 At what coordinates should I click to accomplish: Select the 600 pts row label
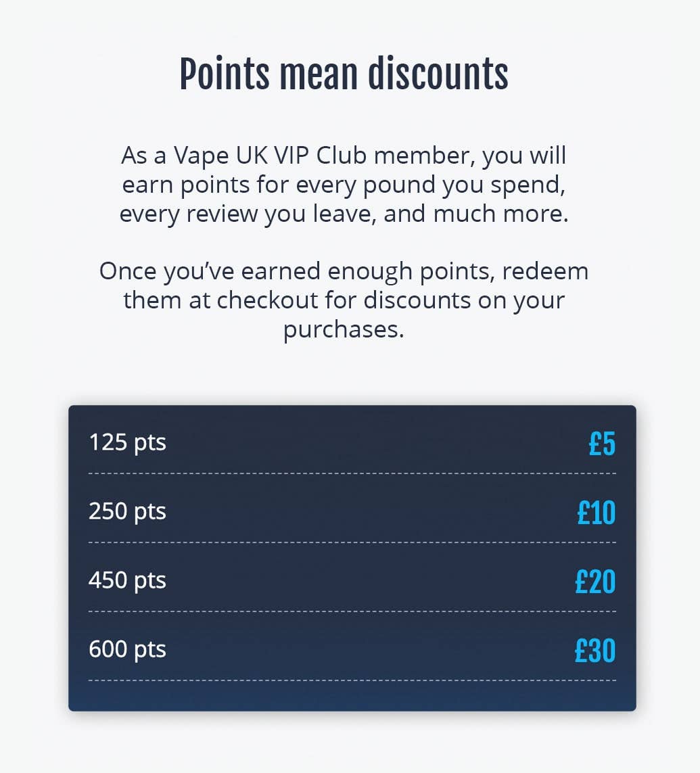pos(127,649)
